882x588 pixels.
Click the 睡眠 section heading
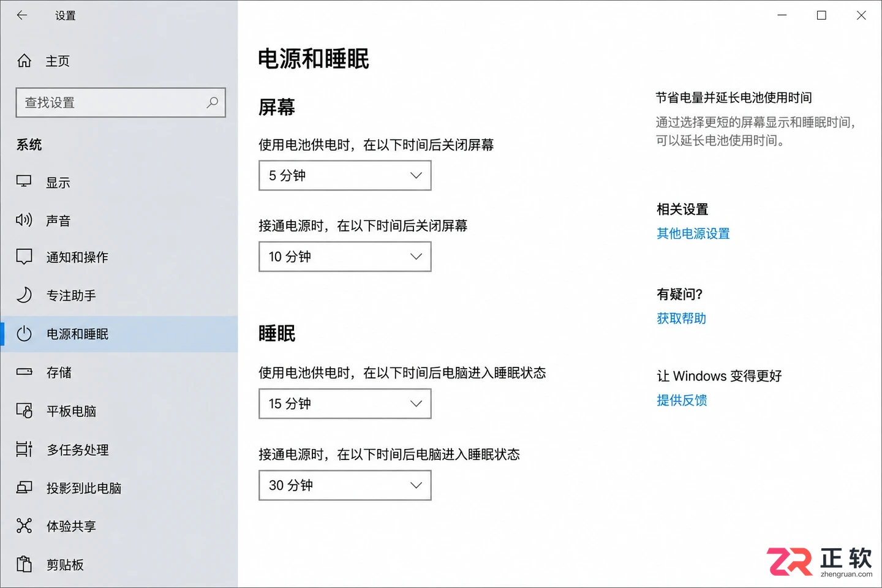(277, 334)
